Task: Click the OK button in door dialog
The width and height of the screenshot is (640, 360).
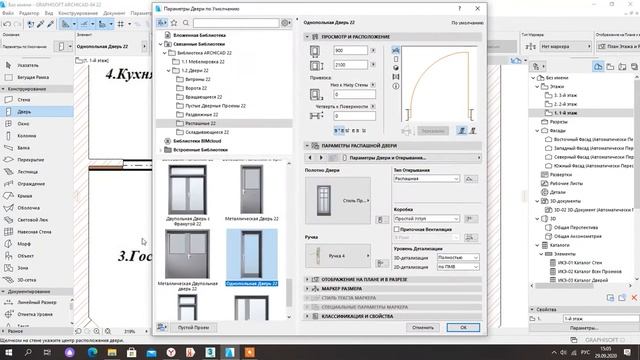Action: (x=463, y=327)
